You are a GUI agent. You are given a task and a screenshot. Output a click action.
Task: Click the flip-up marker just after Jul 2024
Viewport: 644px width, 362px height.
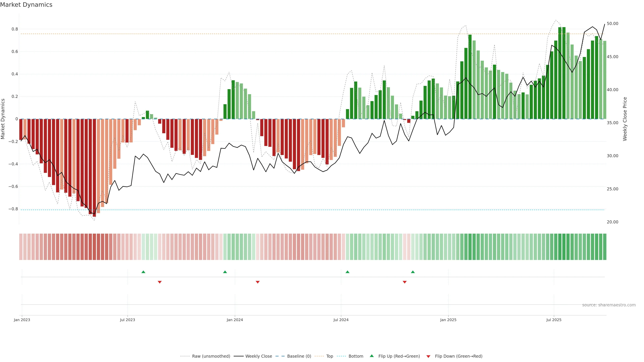point(347,272)
